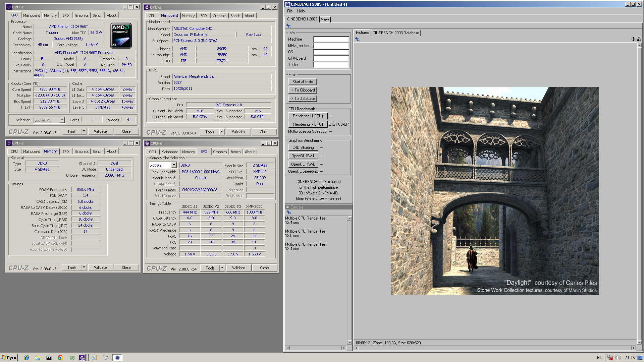Viewport: 644px width, 362px height.
Task: Open the File menu in CINEBENCH
Action: pyautogui.click(x=290, y=11)
